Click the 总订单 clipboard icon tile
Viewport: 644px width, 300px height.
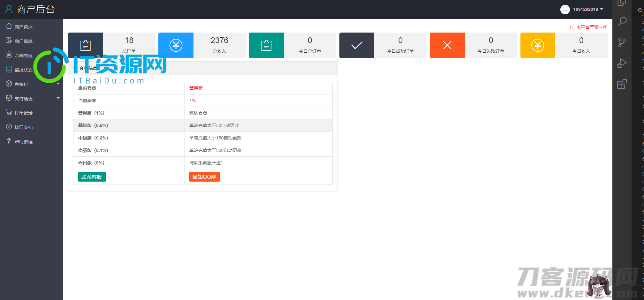point(85,45)
